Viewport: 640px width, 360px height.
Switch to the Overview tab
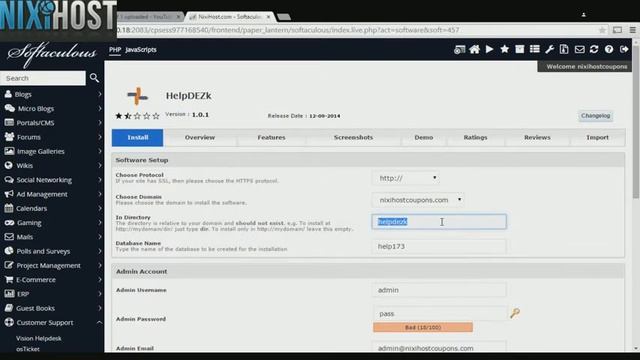point(200,138)
